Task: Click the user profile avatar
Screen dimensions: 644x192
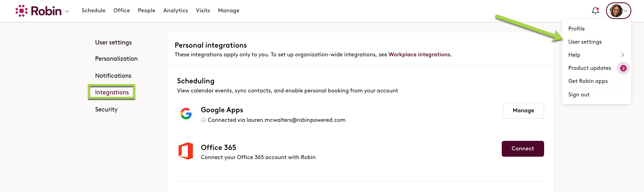Action: [x=616, y=11]
